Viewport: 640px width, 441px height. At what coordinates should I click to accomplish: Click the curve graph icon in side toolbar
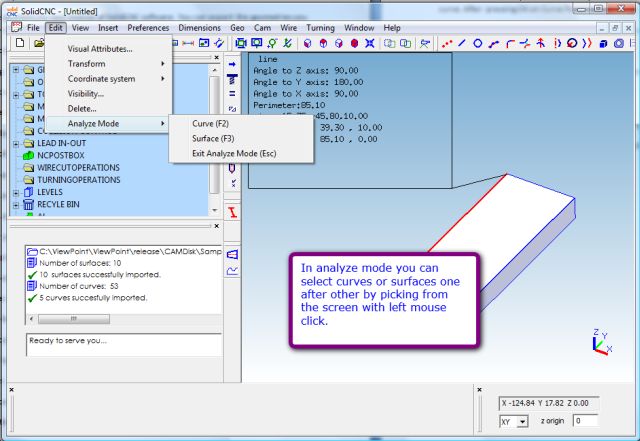coord(233,271)
